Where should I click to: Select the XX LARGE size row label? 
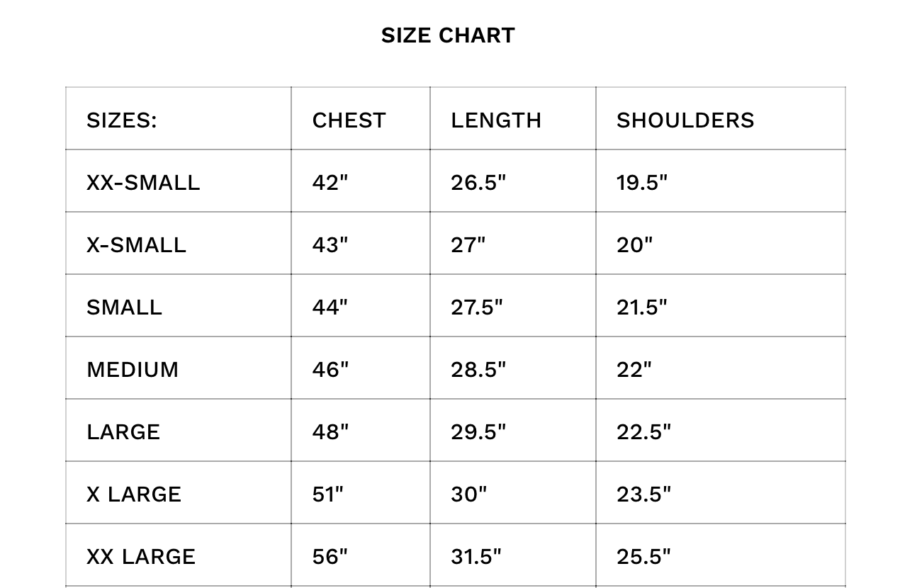141,556
